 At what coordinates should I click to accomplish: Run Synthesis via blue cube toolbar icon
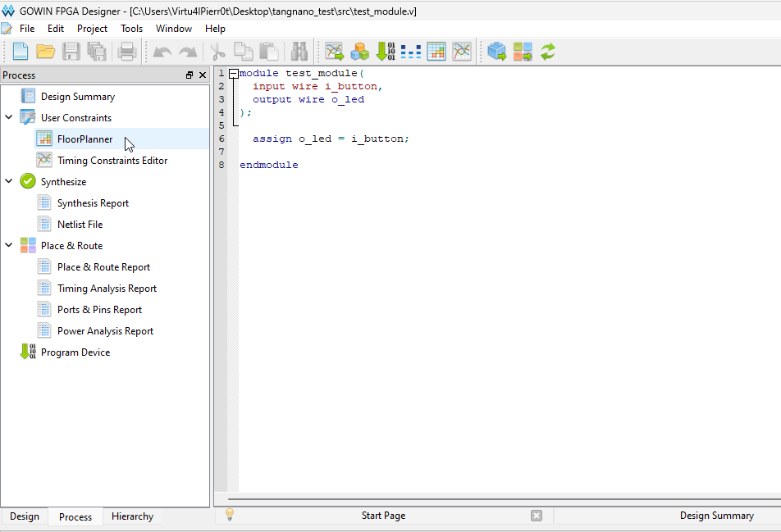496,52
